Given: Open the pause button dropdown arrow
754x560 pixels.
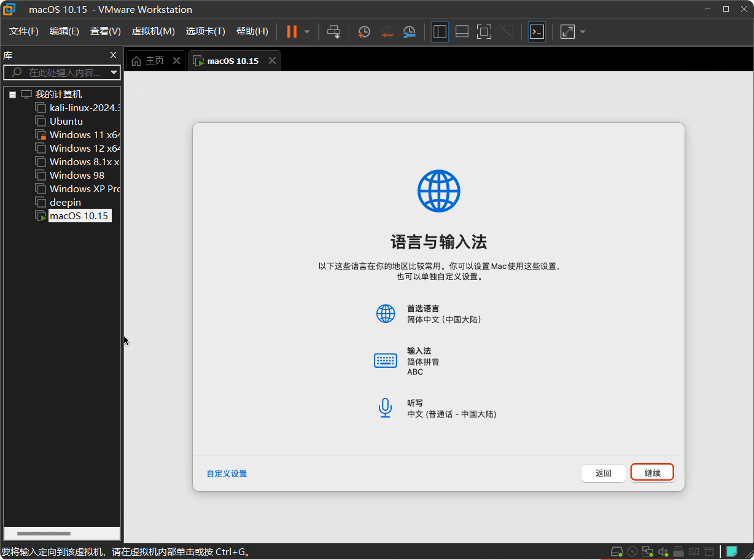Looking at the screenshot, I should pyautogui.click(x=306, y=31).
